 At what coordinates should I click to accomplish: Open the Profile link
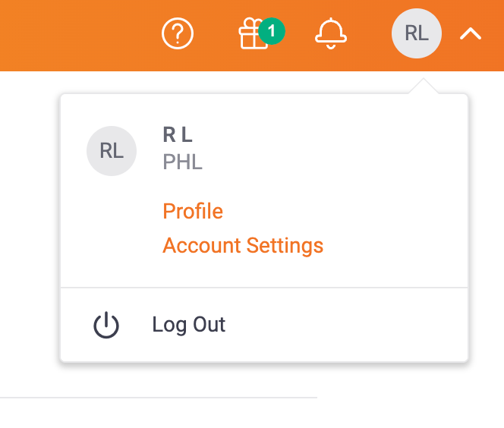pyautogui.click(x=193, y=211)
